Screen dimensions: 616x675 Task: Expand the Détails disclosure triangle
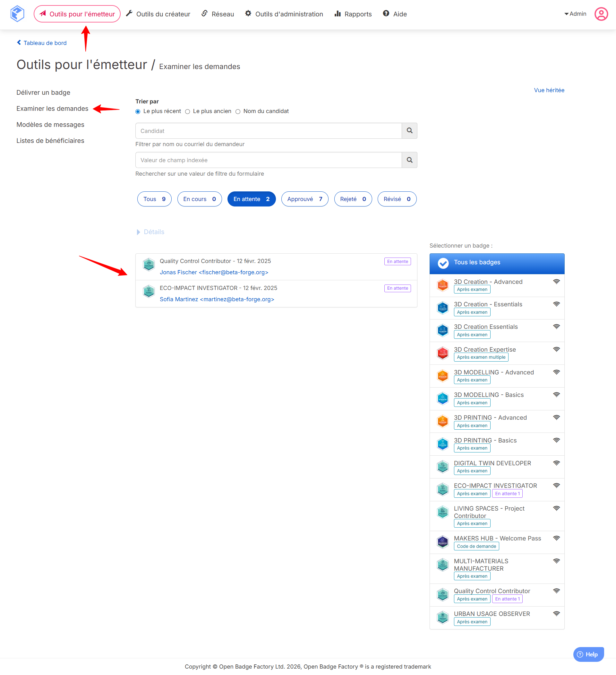(x=139, y=232)
